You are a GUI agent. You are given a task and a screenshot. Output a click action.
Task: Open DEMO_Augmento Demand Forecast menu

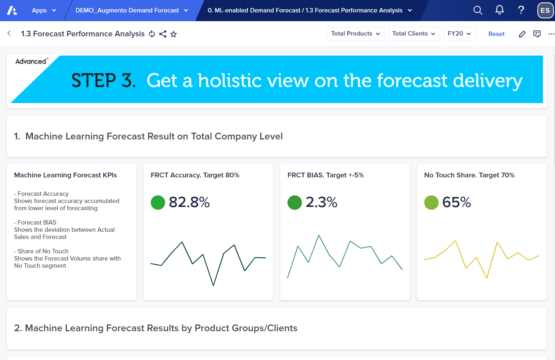pos(132,10)
